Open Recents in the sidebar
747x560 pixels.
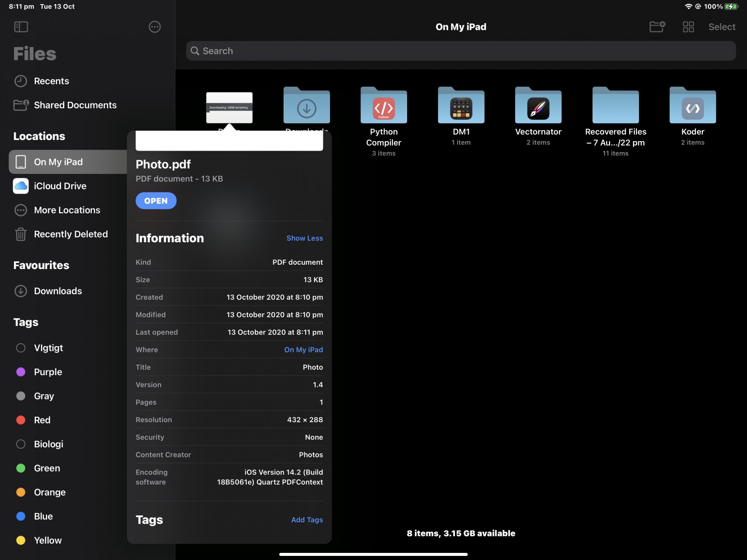[x=52, y=81]
